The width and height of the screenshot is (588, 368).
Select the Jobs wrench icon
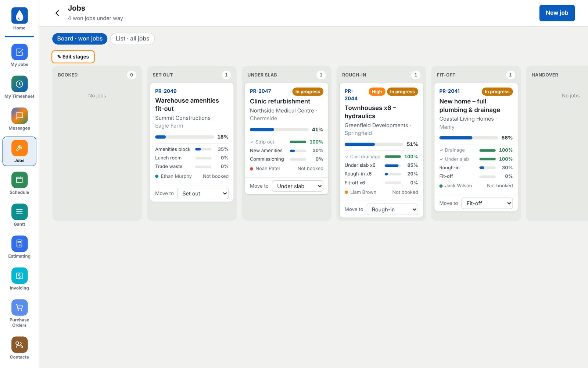(19, 148)
